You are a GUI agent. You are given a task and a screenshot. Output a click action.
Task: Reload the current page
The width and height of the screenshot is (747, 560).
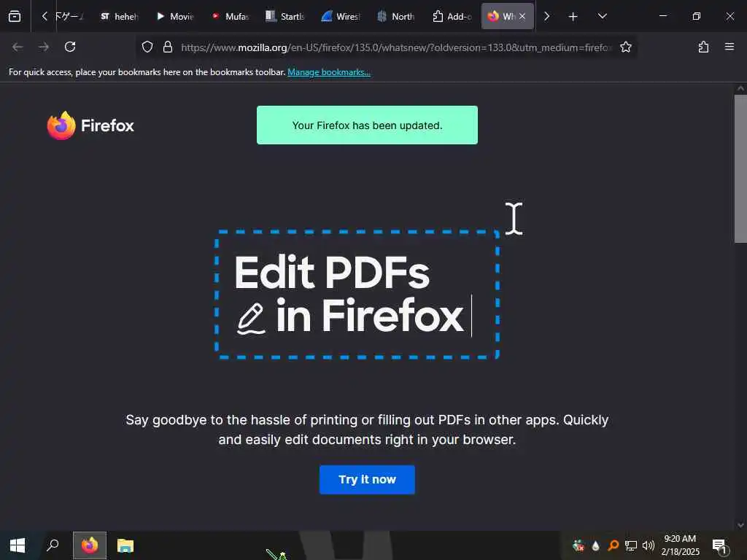(70, 47)
